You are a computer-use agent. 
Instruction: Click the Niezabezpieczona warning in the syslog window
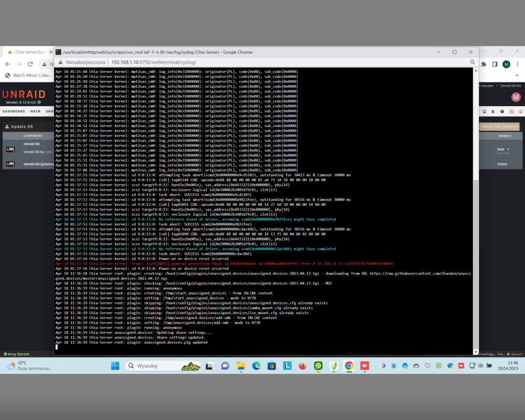point(82,62)
